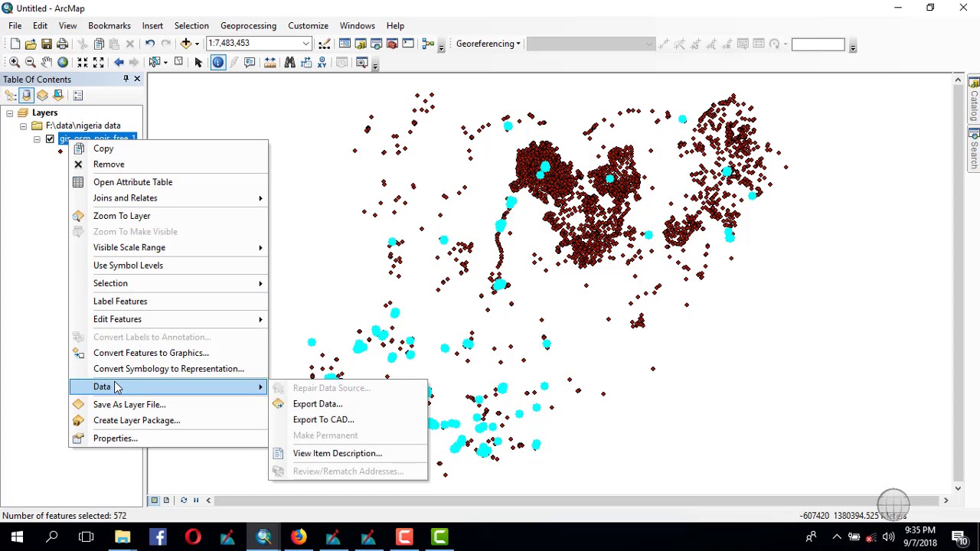Viewport: 980px width, 551px height.
Task: Click the Georeferencing rotation input field
Action: [x=818, y=44]
